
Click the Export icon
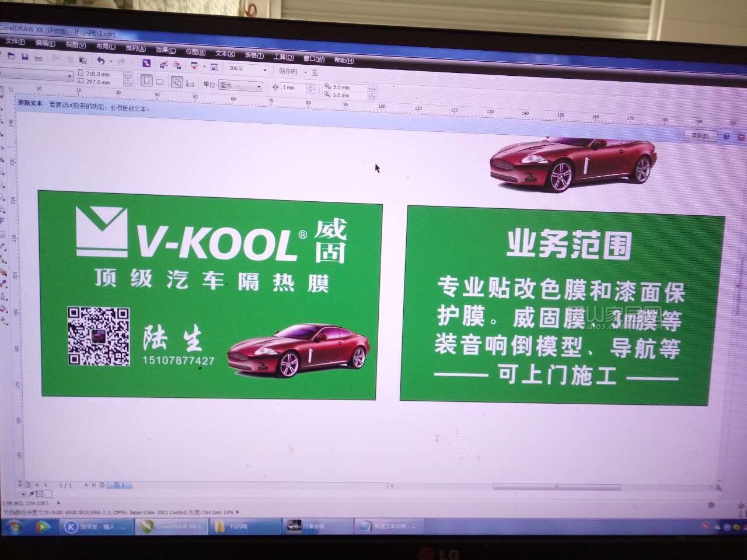pos(177,65)
